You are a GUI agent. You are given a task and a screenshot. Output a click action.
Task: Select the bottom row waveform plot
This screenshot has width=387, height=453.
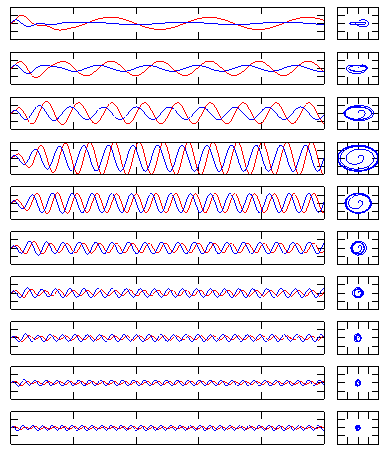167,428
